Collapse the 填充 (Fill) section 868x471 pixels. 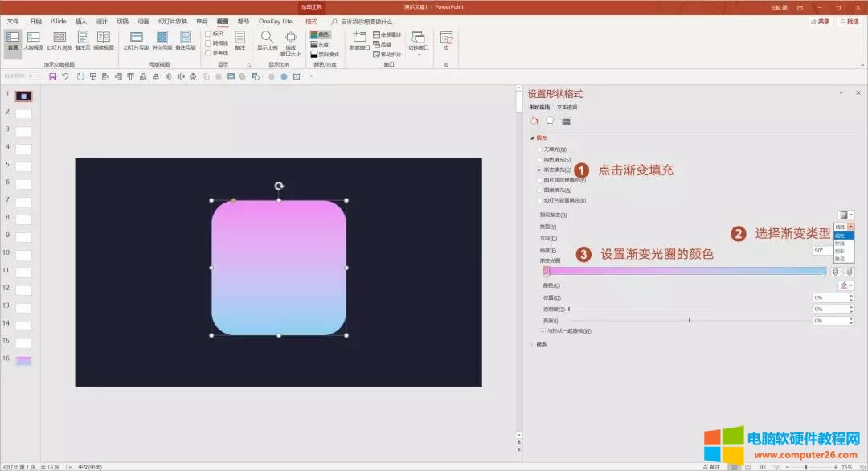point(531,137)
